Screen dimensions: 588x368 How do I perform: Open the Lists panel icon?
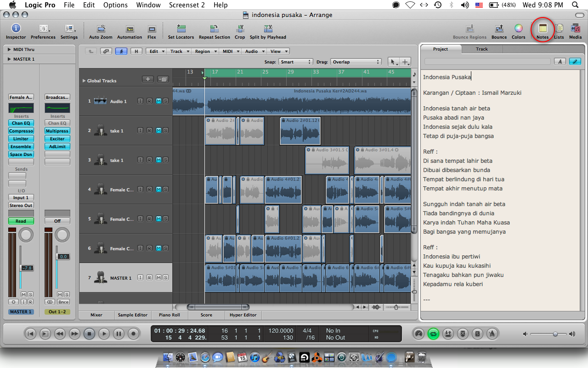(559, 29)
